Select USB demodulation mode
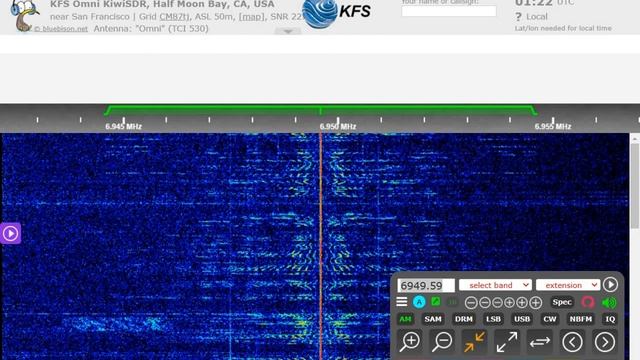Viewport: 640px width, 360px height. point(522,319)
